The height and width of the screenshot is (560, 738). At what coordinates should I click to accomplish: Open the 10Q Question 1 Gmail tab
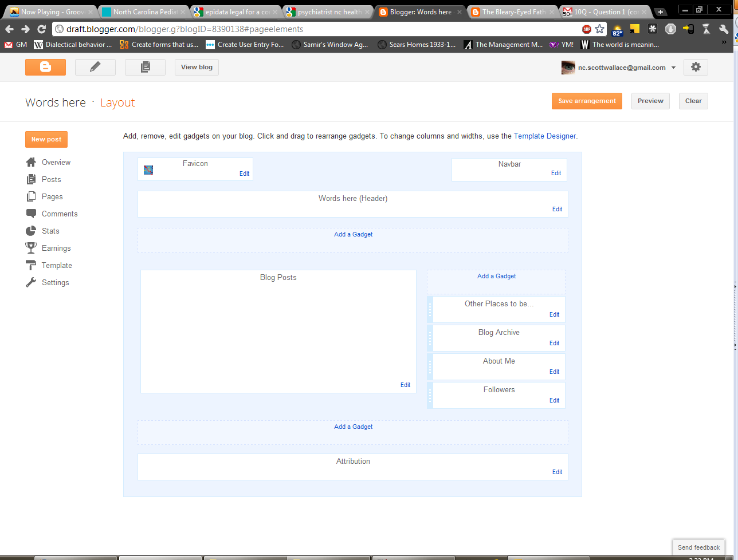click(x=604, y=11)
